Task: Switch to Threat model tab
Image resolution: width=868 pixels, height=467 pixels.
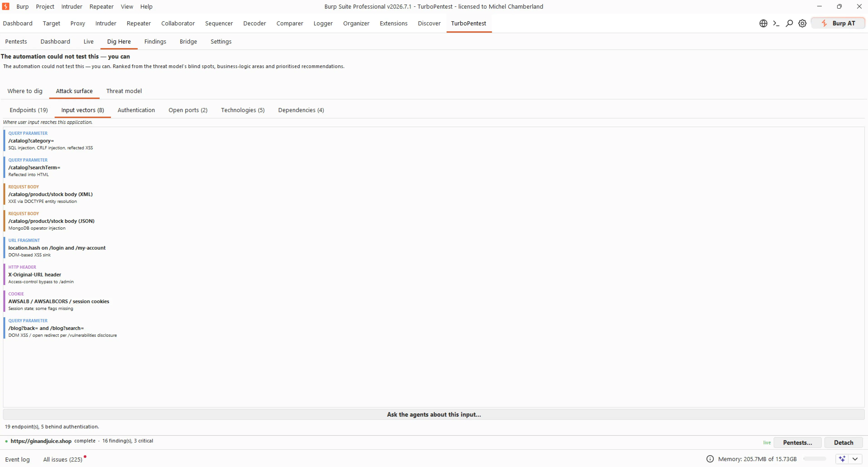Action: tap(124, 91)
